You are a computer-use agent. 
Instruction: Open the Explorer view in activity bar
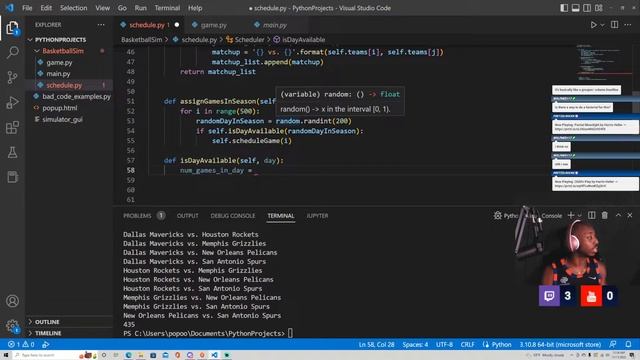coord(12,28)
